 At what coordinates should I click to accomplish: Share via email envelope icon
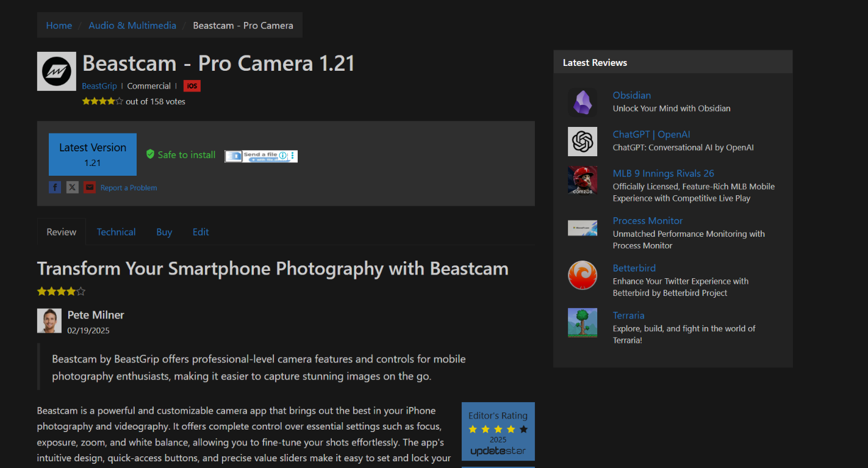pyautogui.click(x=90, y=187)
